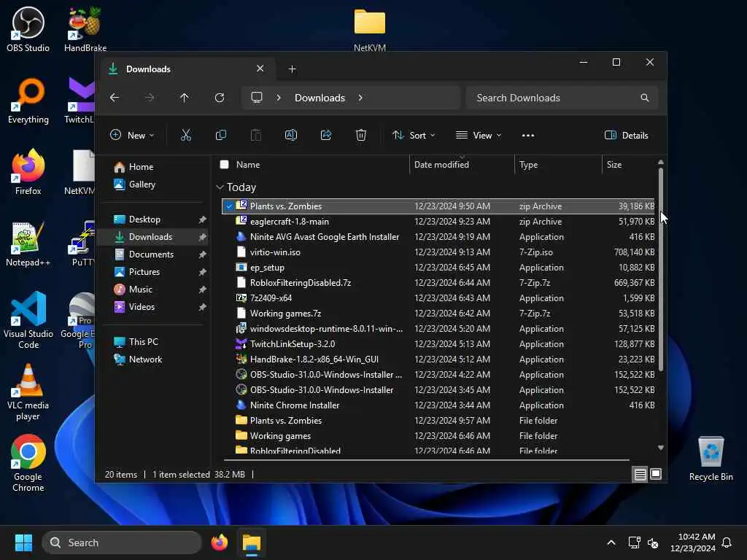Sort by the Type column header
This screenshot has height=560, width=747.
pyautogui.click(x=528, y=164)
